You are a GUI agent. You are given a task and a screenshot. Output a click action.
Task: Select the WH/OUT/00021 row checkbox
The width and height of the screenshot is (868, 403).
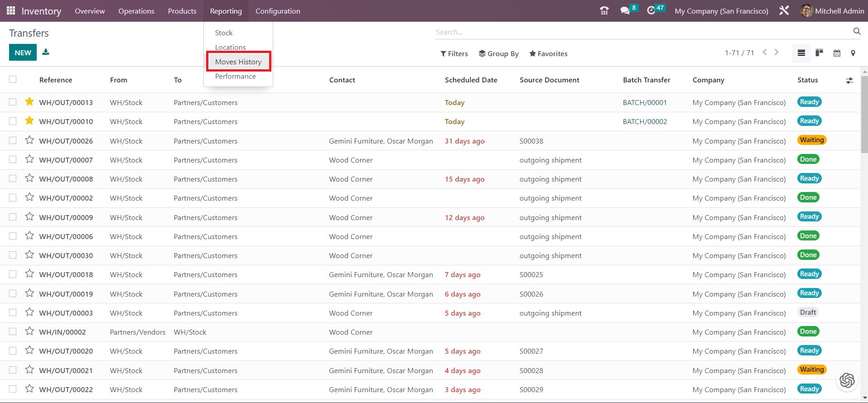13,370
